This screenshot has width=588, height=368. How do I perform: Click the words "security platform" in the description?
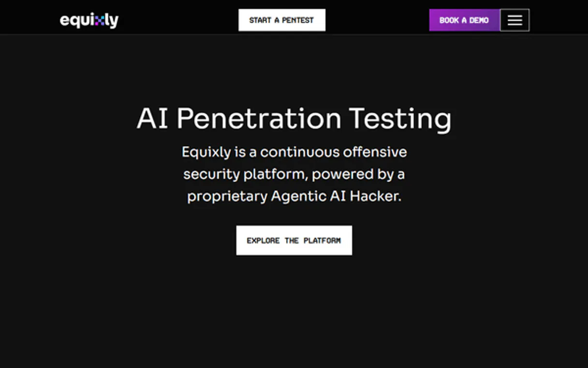(245, 174)
